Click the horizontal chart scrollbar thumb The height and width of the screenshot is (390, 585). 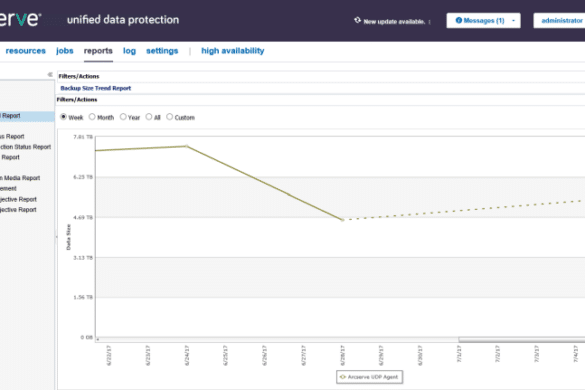(x=522, y=340)
